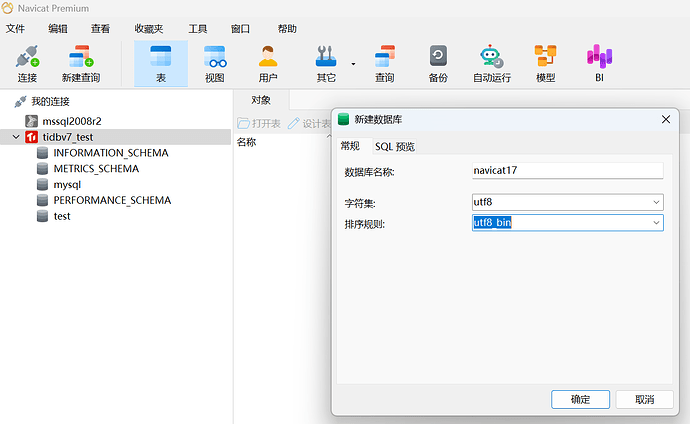Open the 工具 (Tools) menu
The width and height of the screenshot is (690, 424).
click(198, 29)
